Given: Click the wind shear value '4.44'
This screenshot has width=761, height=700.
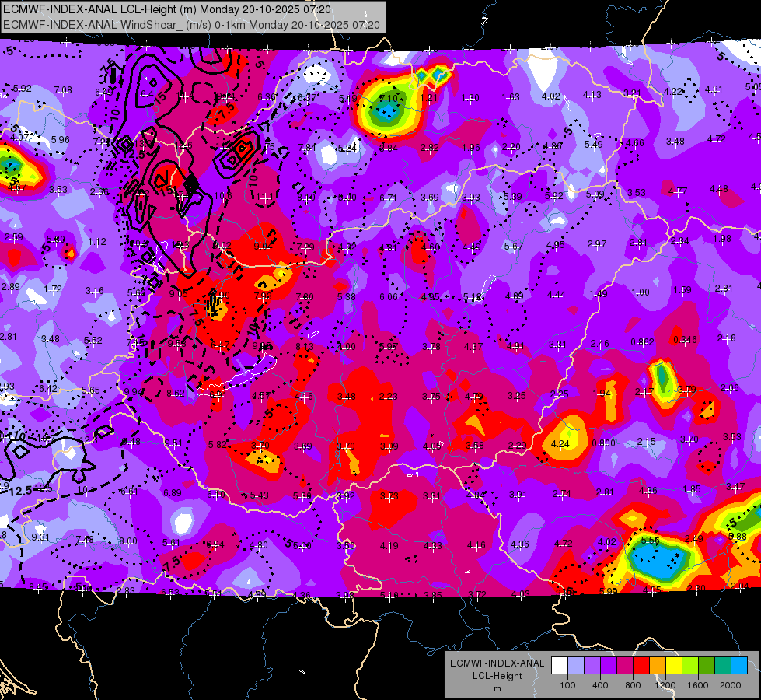Looking at the screenshot, I should [557, 294].
